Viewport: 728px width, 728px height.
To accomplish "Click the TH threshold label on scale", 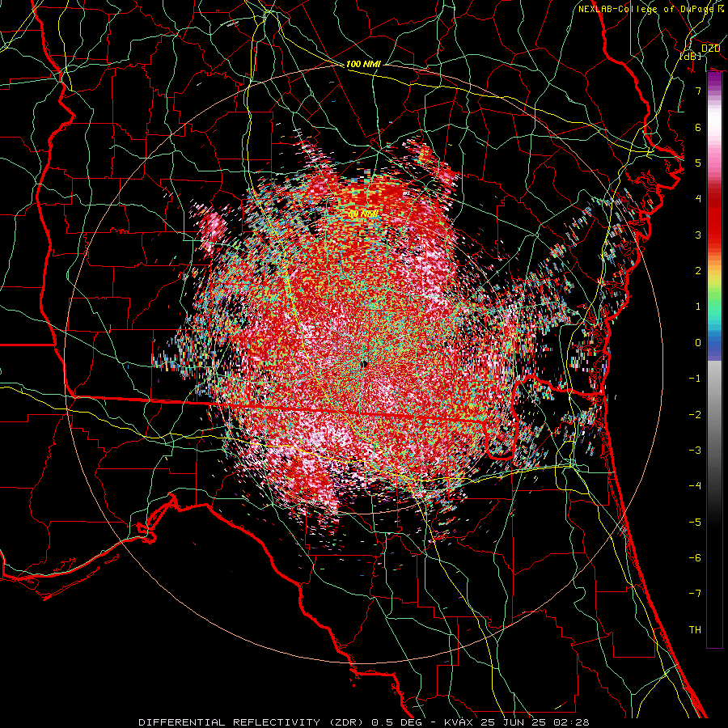I will click(695, 630).
